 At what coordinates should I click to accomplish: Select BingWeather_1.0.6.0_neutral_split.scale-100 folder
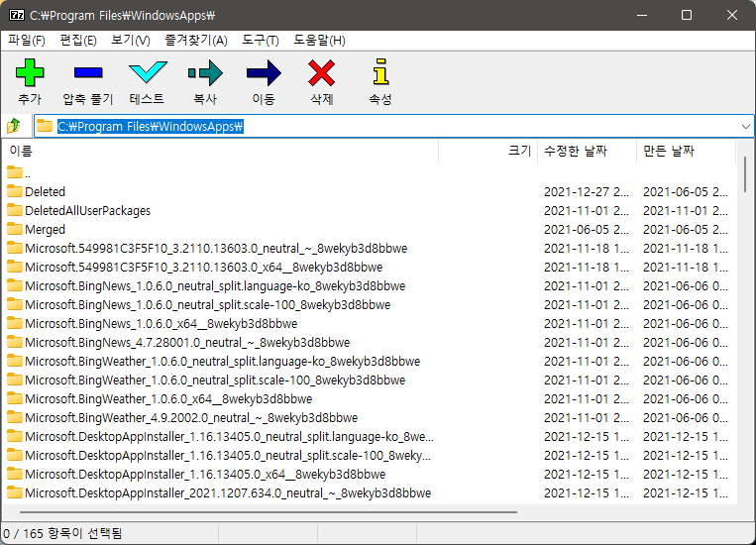click(215, 381)
